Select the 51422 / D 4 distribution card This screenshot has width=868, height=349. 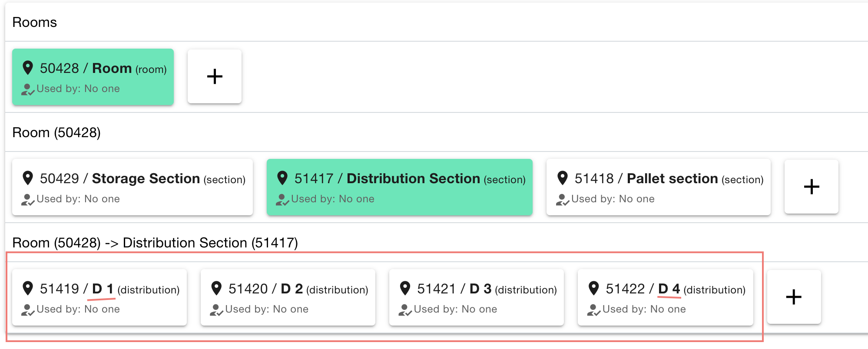coord(666,297)
